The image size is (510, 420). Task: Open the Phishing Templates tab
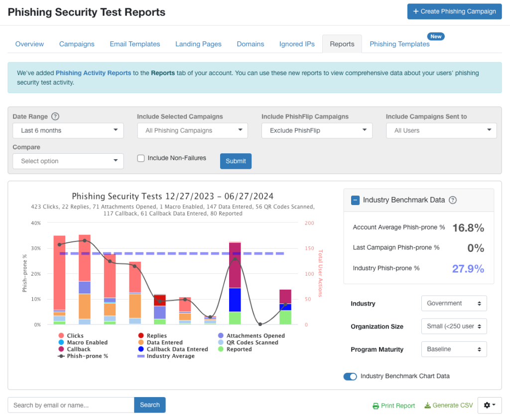(399, 44)
